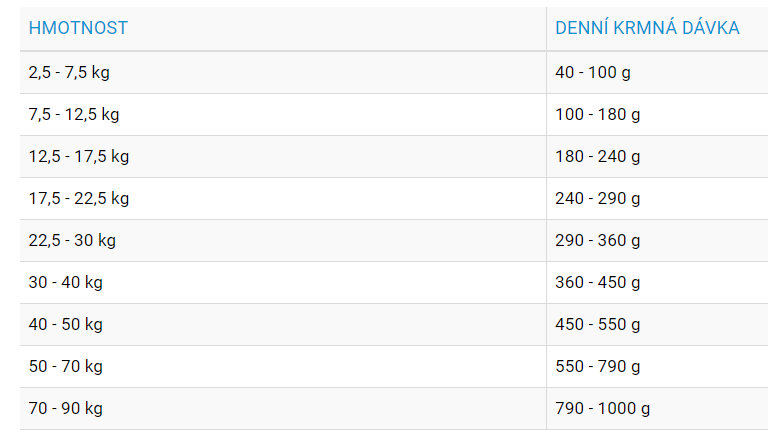Select the 30 - 40 kg weight cell
The image size is (768, 435).
[283, 283]
